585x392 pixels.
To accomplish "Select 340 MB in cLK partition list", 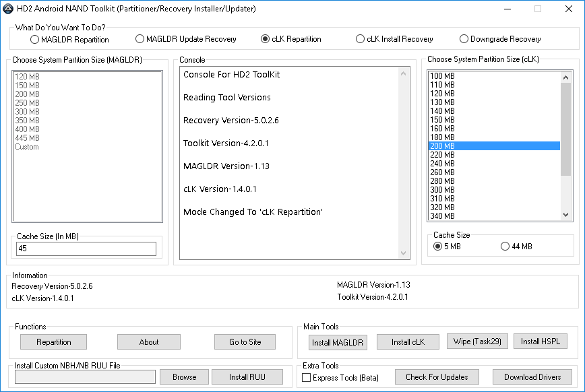I will click(494, 216).
